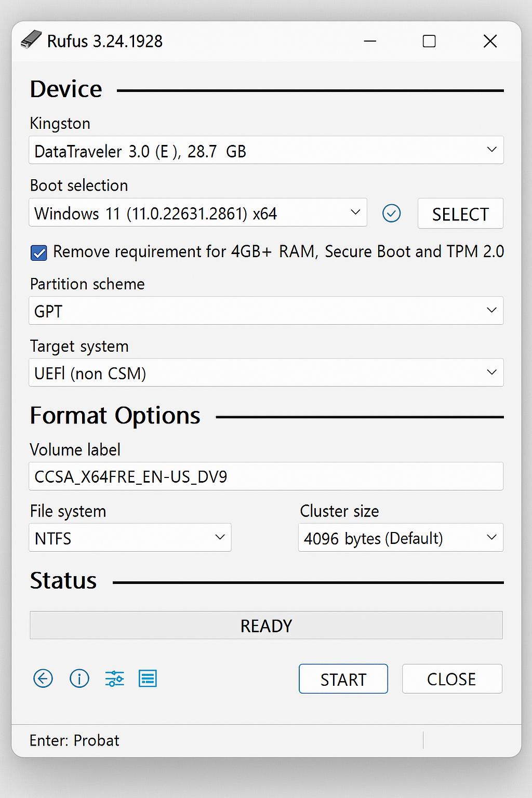Click the Volume label caption
Screen dimensions: 532x798
(75, 449)
